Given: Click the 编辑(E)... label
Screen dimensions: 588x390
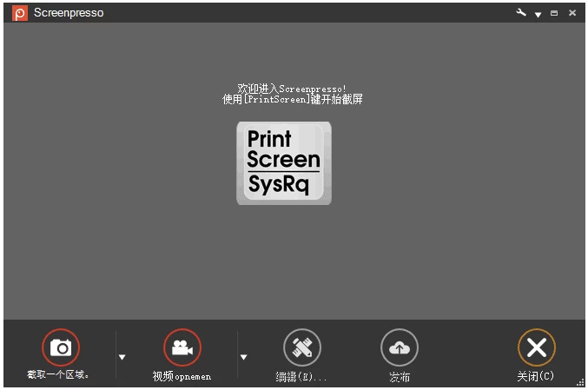Looking at the screenshot, I should (301, 376).
